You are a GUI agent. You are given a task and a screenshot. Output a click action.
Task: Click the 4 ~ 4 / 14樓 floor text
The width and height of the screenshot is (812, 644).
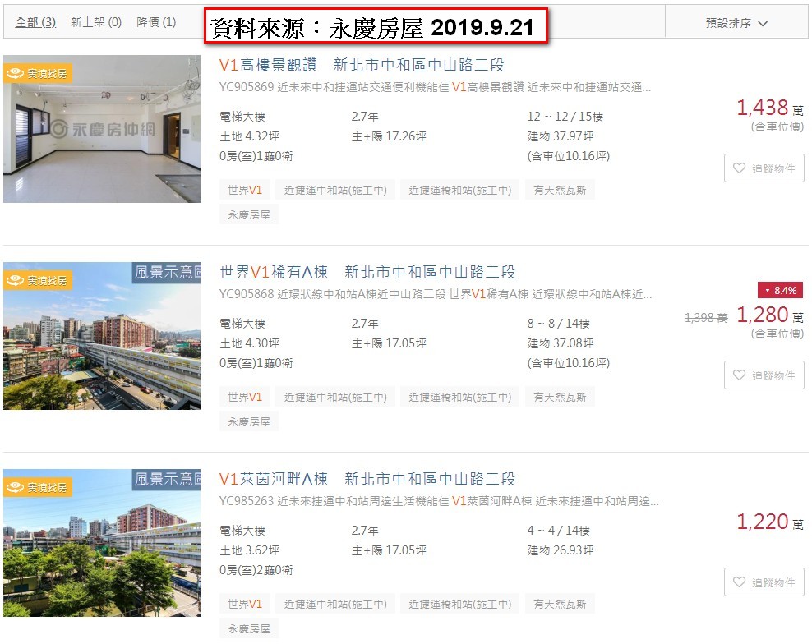click(x=558, y=531)
